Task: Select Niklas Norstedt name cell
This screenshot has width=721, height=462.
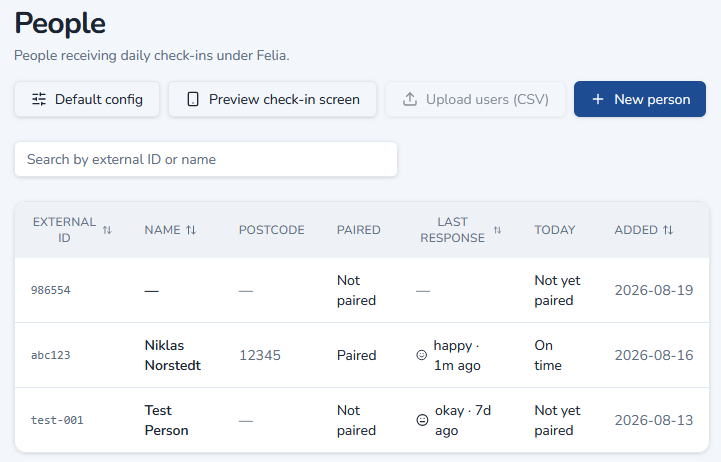Action: 172,355
